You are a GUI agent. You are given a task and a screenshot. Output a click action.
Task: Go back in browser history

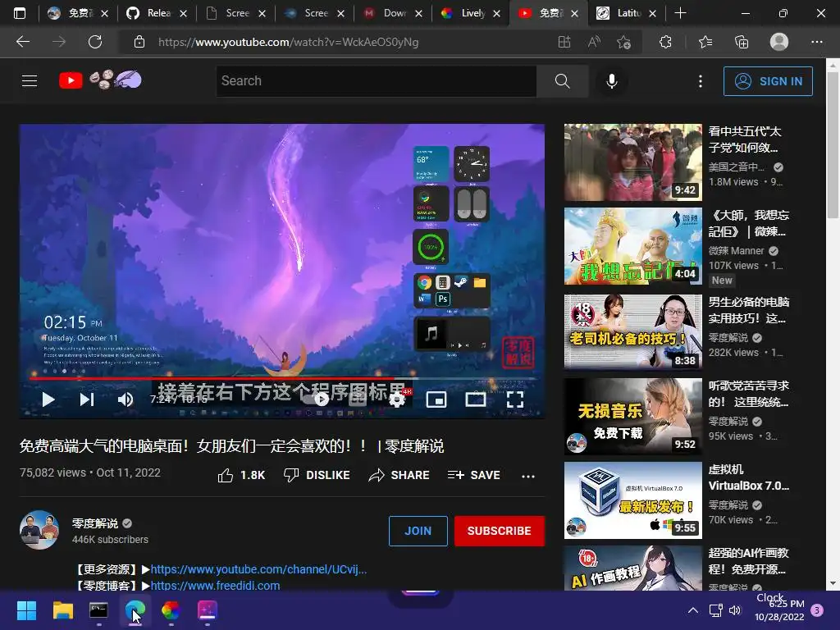(x=22, y=42)
